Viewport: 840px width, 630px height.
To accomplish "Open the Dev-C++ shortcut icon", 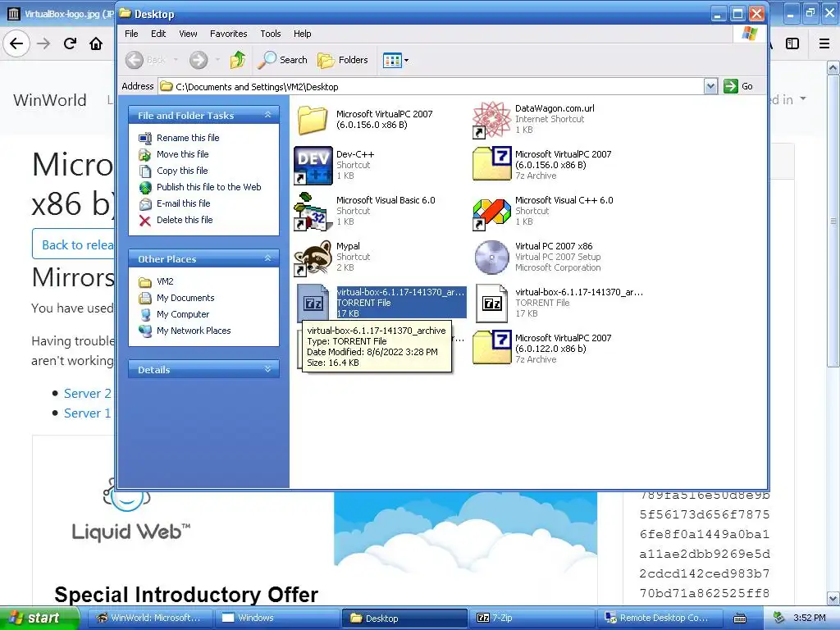I will point(313,165).
